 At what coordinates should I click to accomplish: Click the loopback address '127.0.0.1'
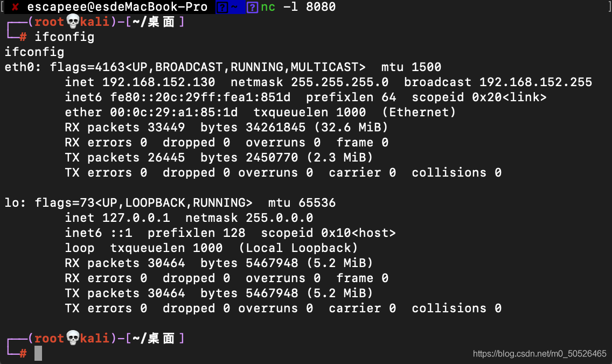(136, 218)
